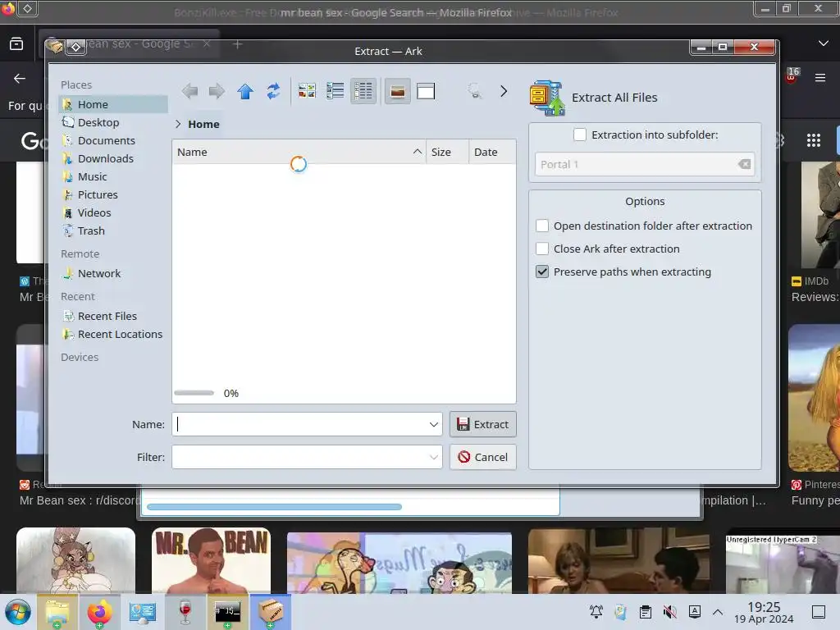
Task: Expand hidden system tray icons
Action: click(x=718, y=612)
